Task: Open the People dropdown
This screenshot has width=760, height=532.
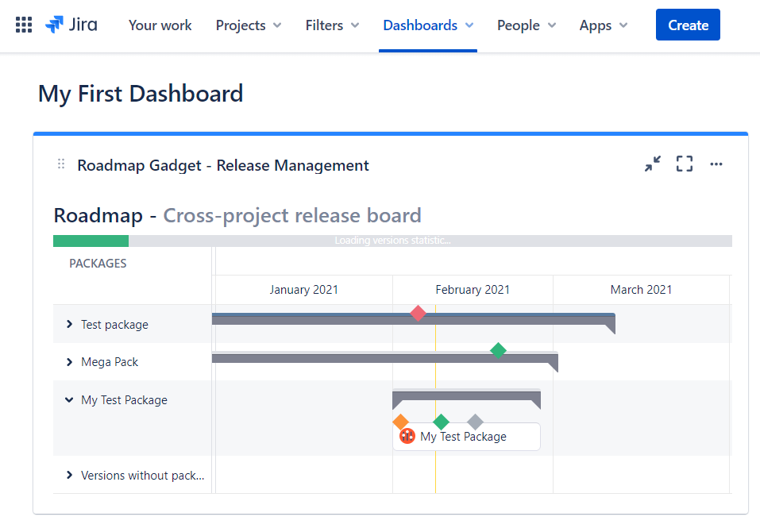Action: point(527,25)
